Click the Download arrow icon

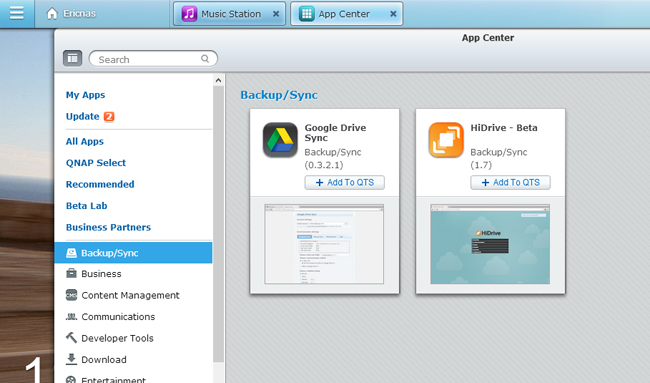(x=71, y=359)
